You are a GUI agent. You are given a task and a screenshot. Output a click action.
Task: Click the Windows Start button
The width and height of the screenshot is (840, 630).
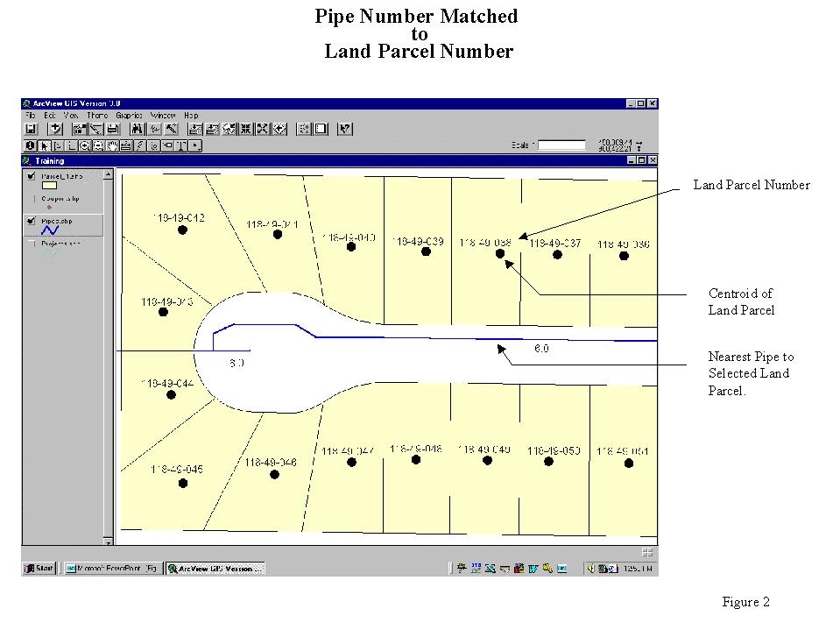(40, 568)
